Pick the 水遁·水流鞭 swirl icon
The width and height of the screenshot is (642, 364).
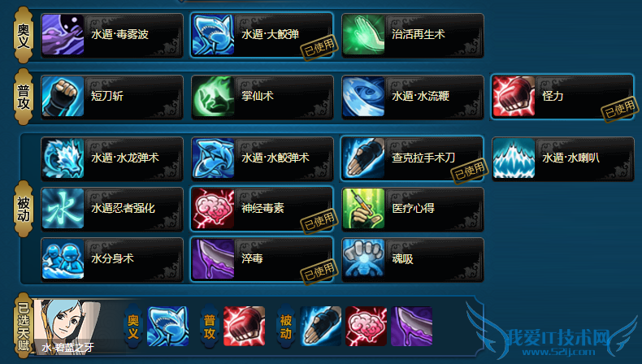363,97
